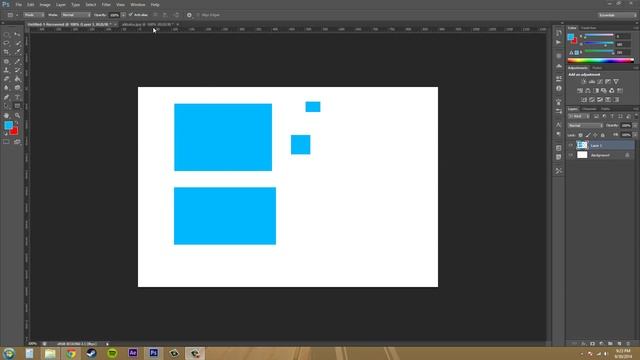Open Layers panel Opacity dropdown arrow

635,126
